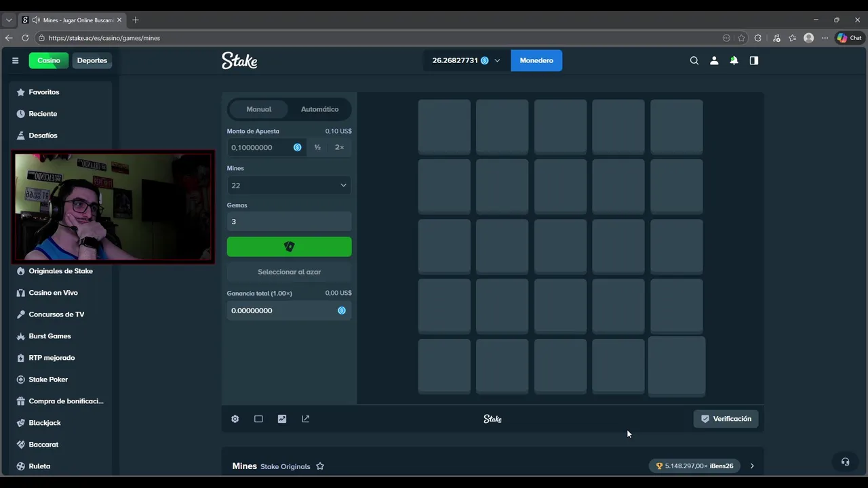Open live stats chart icon
Screen dimensions: 868x488
point(282,419)
